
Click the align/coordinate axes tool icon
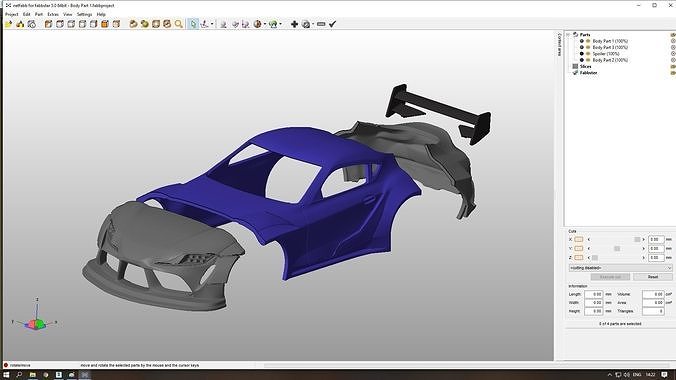[204, 24]
